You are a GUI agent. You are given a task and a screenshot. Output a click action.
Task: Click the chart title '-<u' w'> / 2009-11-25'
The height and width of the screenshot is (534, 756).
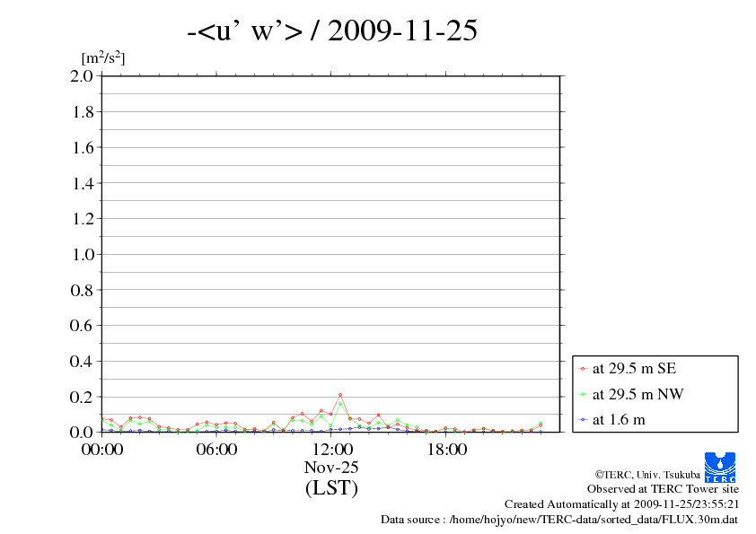(332, 31)
